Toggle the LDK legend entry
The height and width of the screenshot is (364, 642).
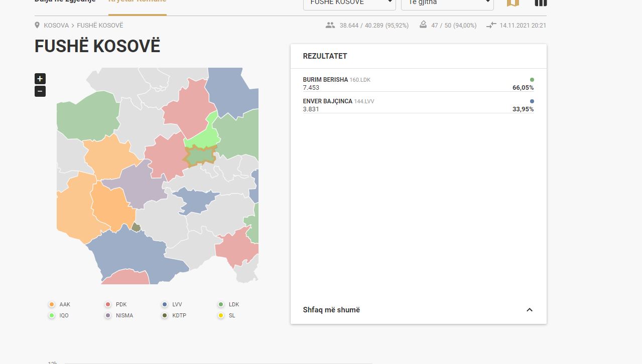[228, 304]
